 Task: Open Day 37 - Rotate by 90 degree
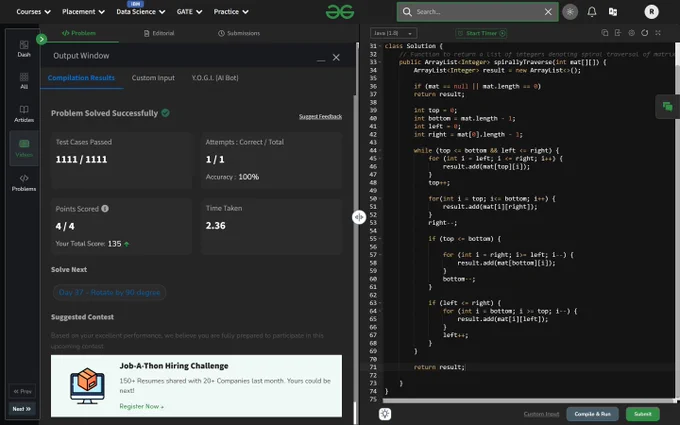pos(109,292)
